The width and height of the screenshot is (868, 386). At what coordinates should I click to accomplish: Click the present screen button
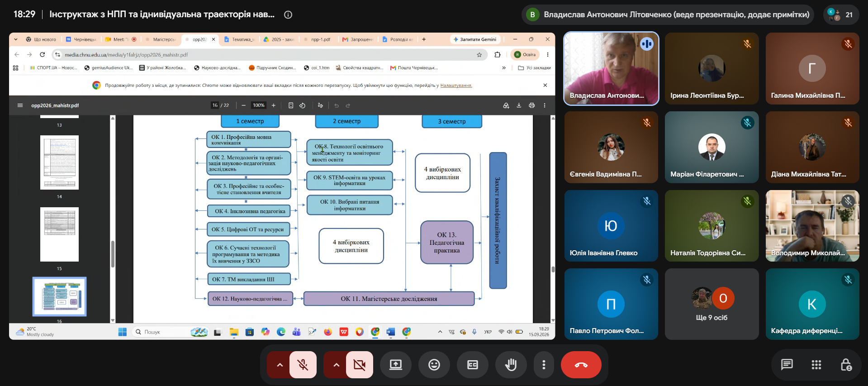(x=396, y=365)
